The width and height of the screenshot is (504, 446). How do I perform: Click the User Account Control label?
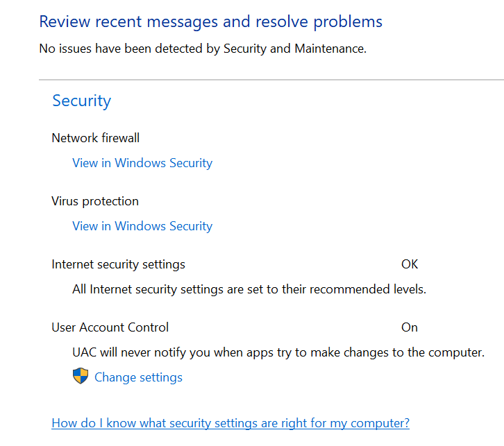pyautogui.click(x=110, y=327)
